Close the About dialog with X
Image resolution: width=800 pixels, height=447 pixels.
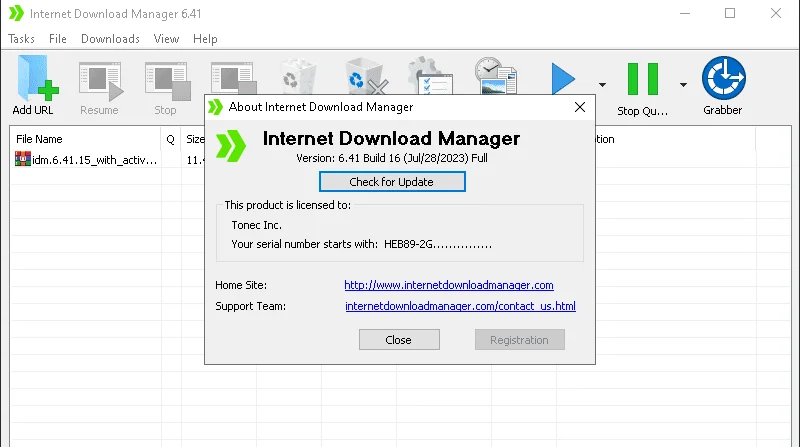click(580, 107)
